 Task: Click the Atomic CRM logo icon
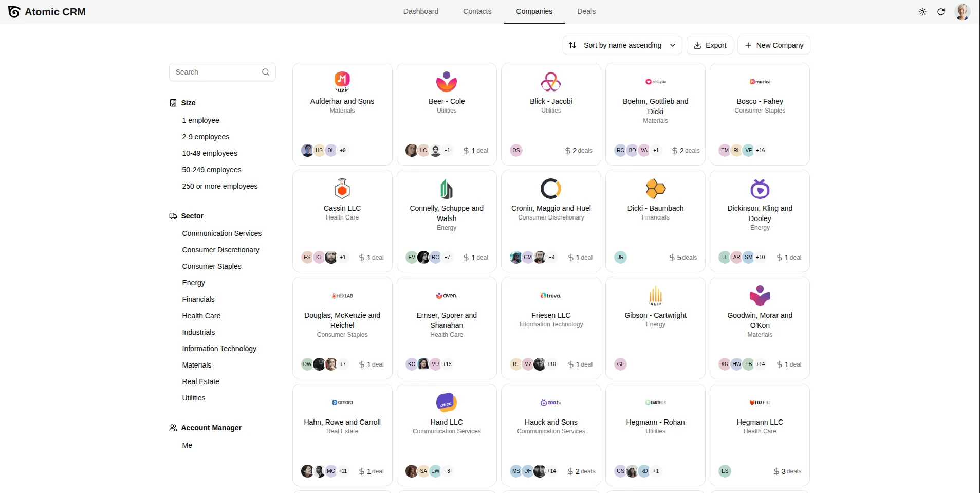click(x=13, y=11)
